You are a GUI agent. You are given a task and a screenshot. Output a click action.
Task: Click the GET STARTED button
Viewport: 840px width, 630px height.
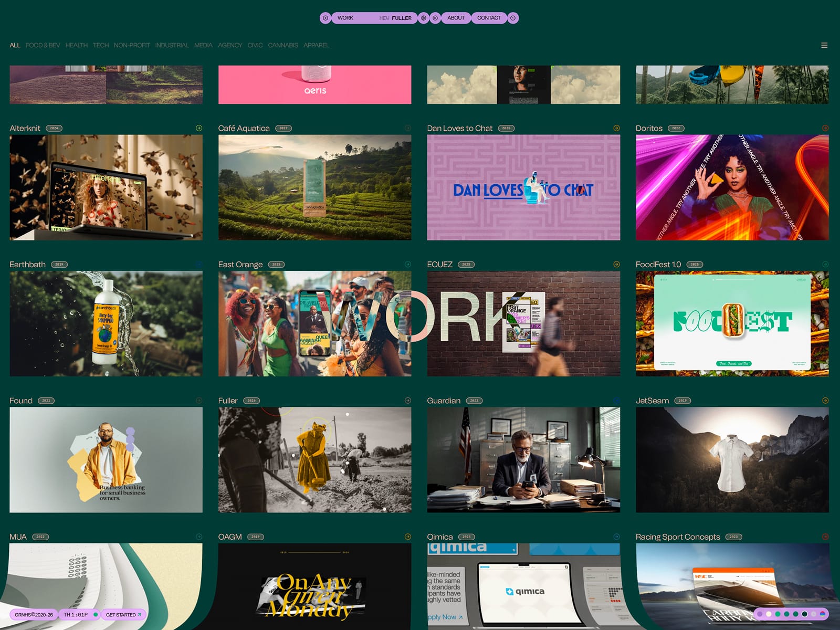(123, 615)
